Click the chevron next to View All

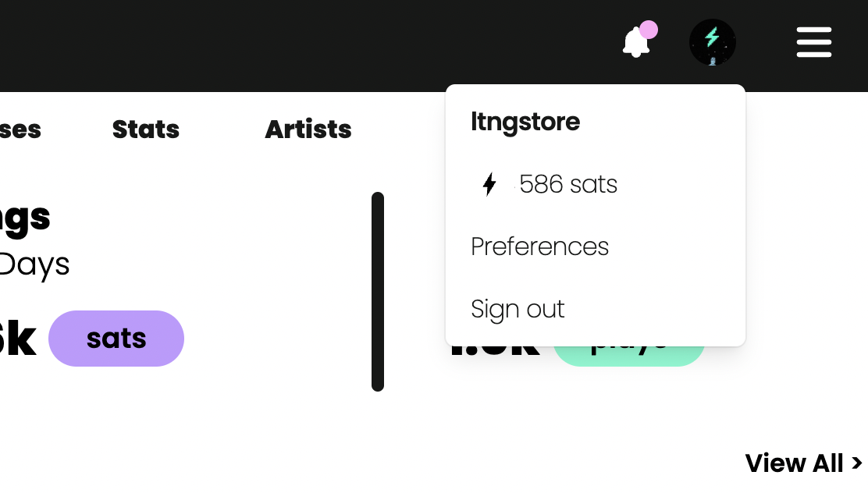[x=857, y=463]
